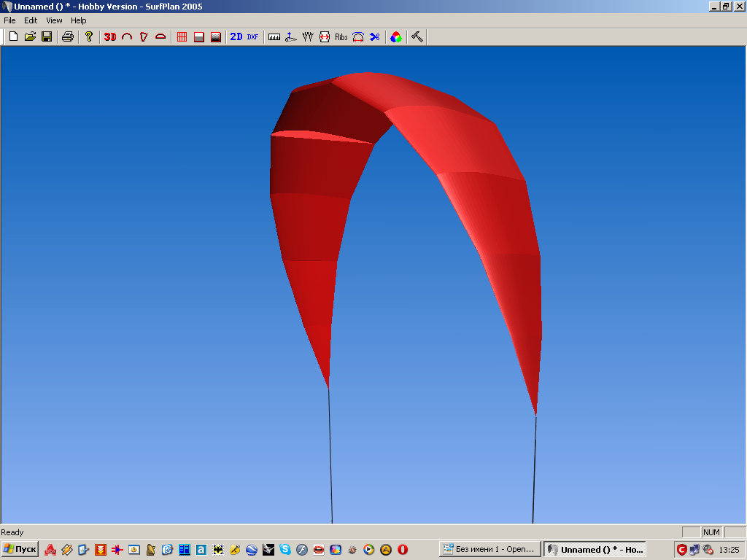747x560 pixels.
Task: Open the View menu
Action: pyautogui.click(x=54, y=20)
